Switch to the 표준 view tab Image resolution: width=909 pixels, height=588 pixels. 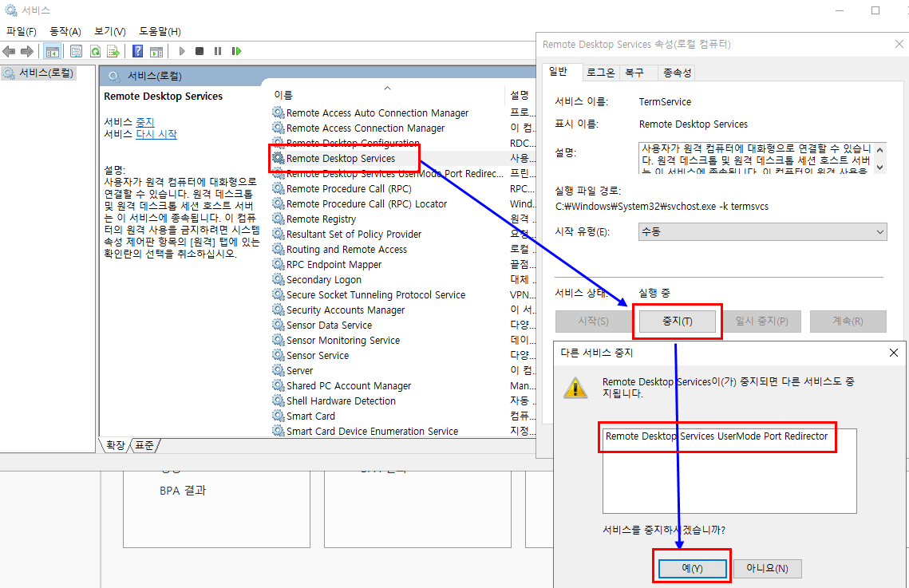(144, 445)
